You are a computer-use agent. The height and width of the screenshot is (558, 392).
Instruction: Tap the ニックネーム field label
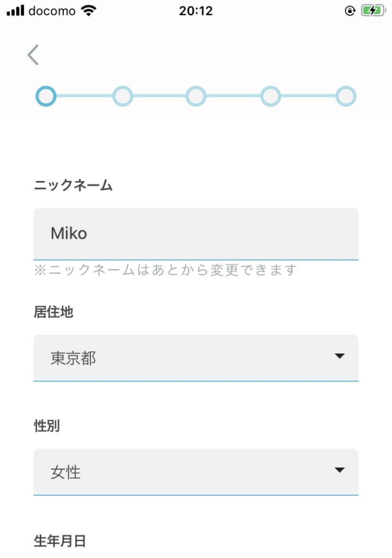coord(73,186)
